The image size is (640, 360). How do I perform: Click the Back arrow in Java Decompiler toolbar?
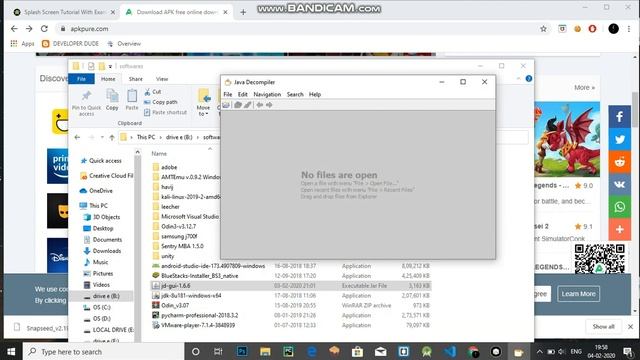click(260, 105)
